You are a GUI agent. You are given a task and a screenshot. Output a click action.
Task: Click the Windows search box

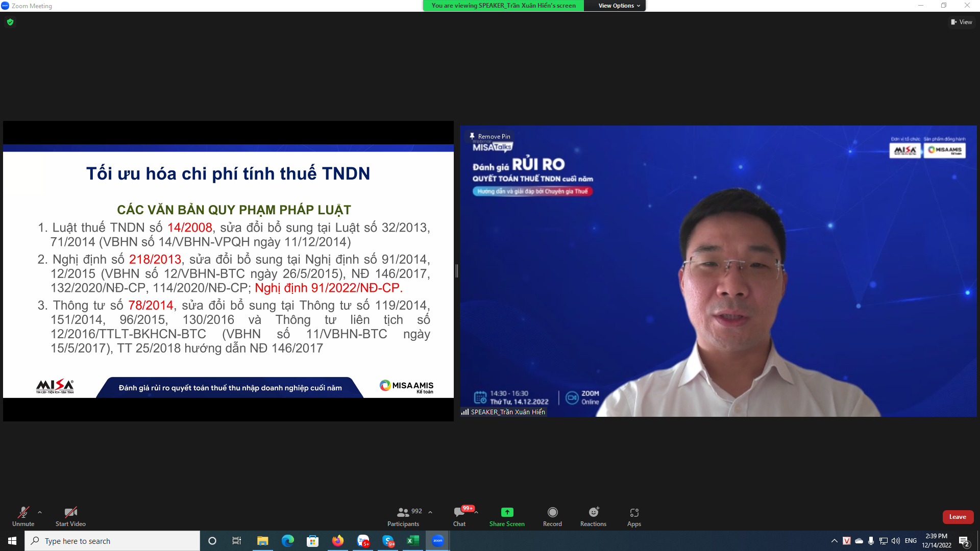(112, 541)
